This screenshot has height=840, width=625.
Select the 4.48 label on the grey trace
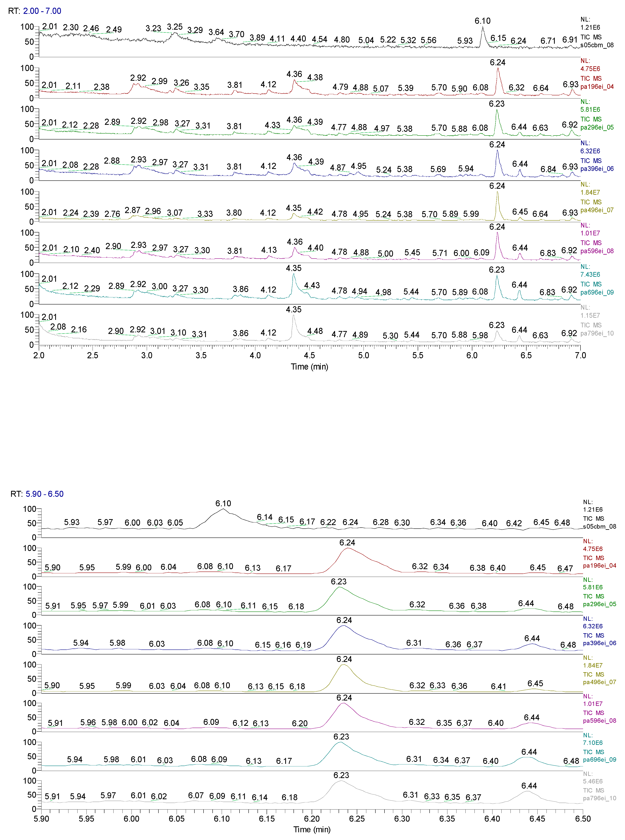coord(315,331)
